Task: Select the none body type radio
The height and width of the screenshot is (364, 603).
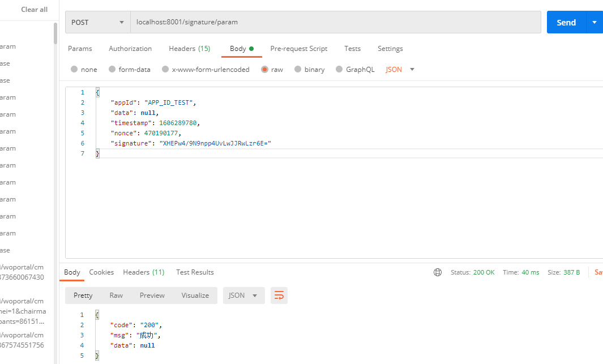Action: pos(74,69)
